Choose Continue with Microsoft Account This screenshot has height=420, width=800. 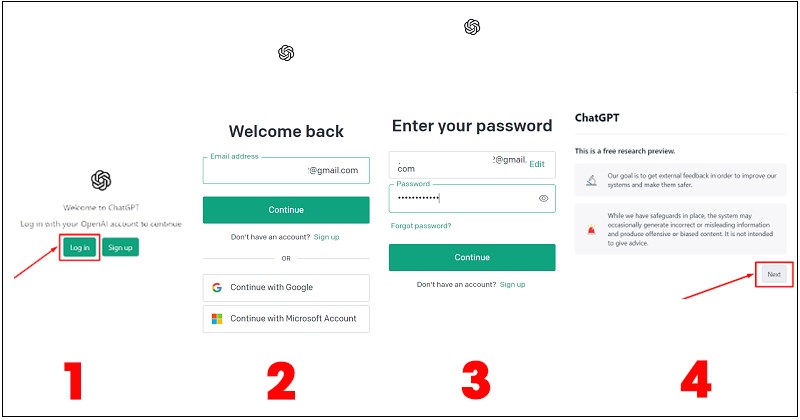(286, 319)
